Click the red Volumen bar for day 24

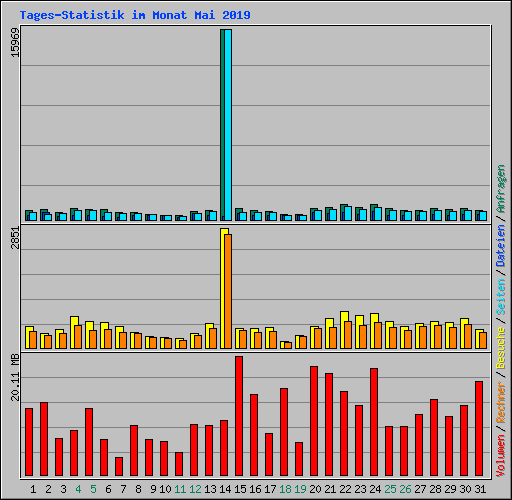click(x=374, y=422)
